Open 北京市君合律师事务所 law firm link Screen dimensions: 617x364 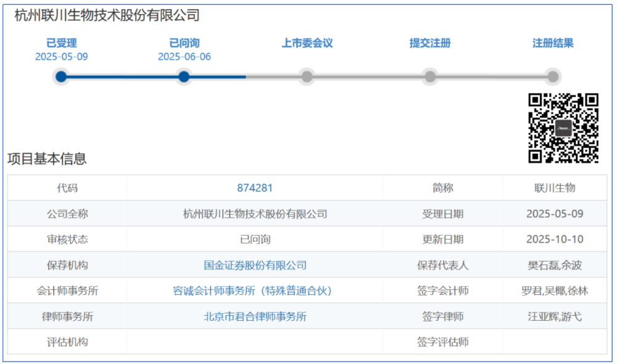pyautogui.click(x=255, y=316)
